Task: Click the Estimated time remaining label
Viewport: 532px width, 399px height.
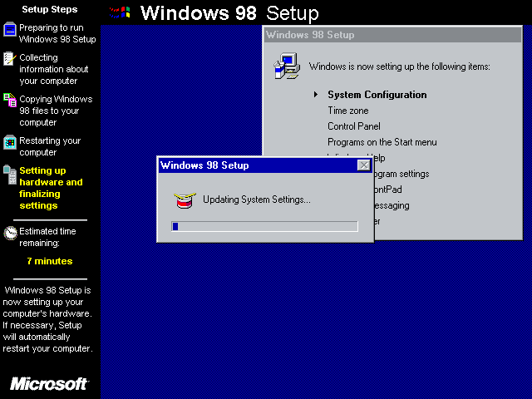Action: coord(47,237)
